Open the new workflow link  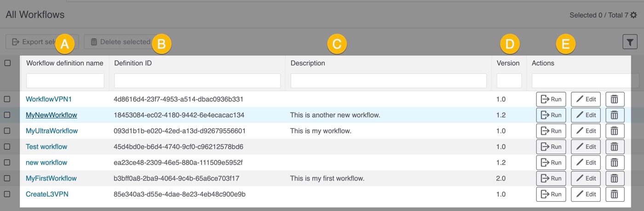46,163
